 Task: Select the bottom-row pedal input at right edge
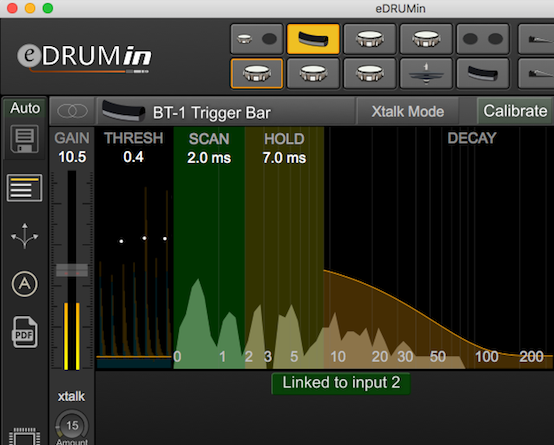536,74
